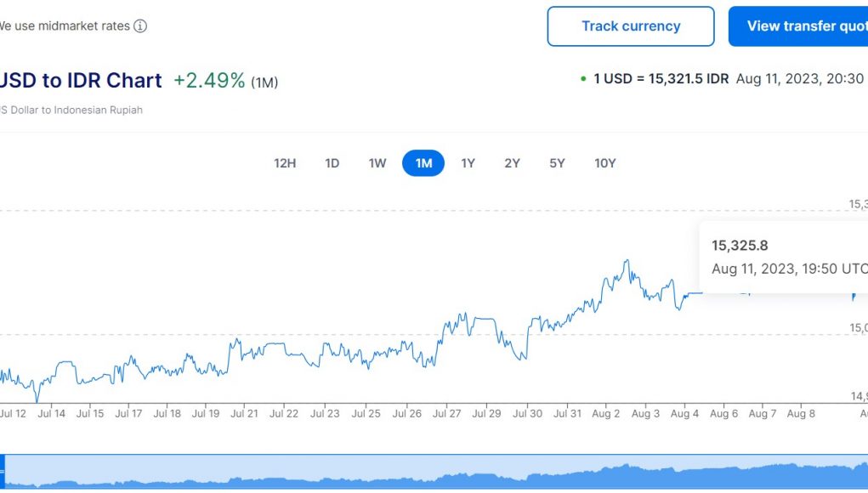Click the Track currency button

631,26
